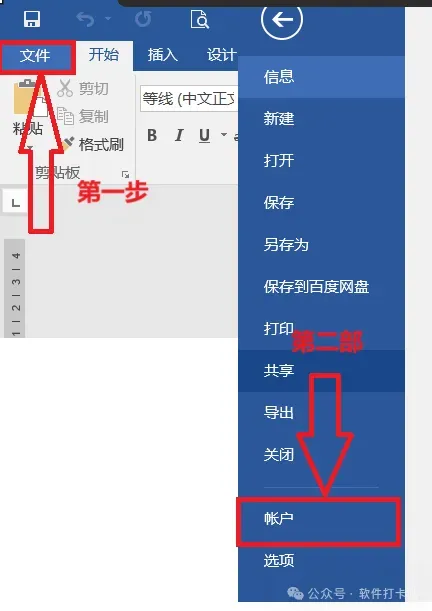432x611 pixels.
Task: Expand the underline style dropdown arrow
Action: 224,135
